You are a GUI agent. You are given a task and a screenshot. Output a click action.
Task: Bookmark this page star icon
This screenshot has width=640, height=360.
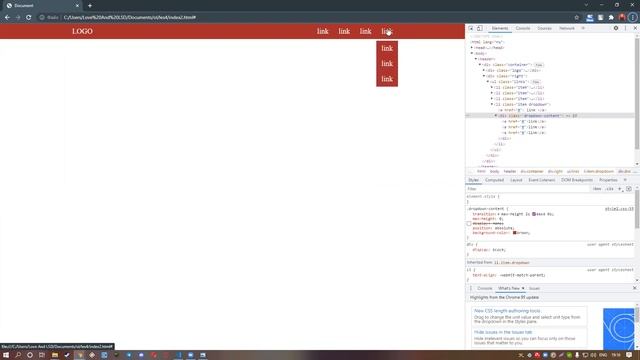pyautogui.click(x=576, y=18)
